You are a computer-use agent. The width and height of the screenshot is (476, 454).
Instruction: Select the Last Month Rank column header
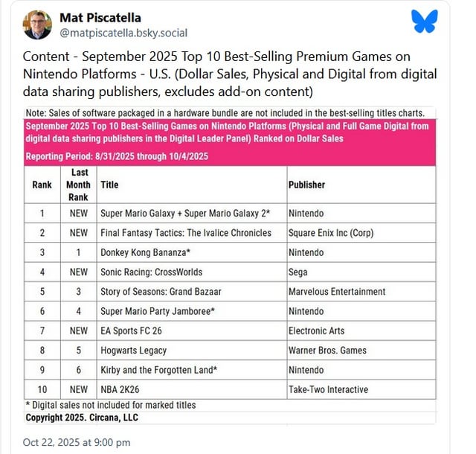(x=78, y=185)
